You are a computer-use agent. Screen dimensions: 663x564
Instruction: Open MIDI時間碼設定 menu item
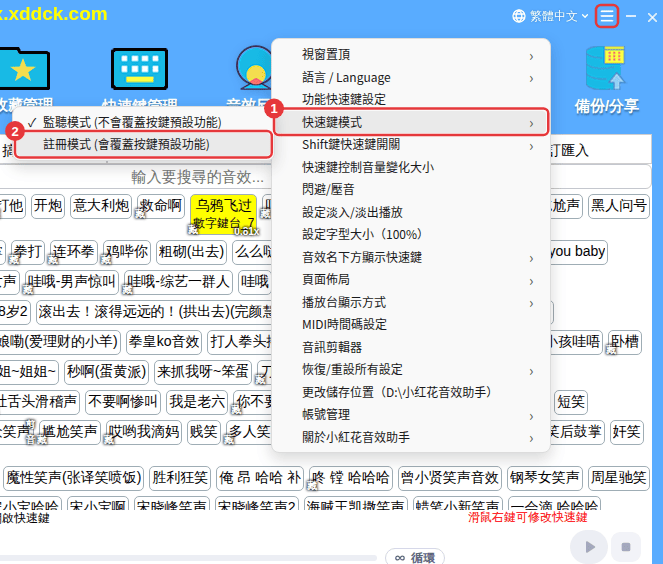point(411,325)
